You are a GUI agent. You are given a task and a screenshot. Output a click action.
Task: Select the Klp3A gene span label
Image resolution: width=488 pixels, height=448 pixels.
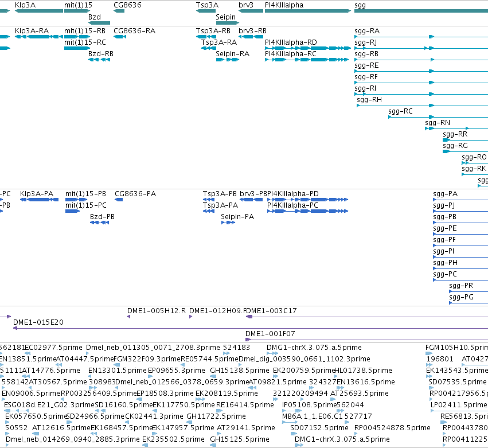point(25,5)
